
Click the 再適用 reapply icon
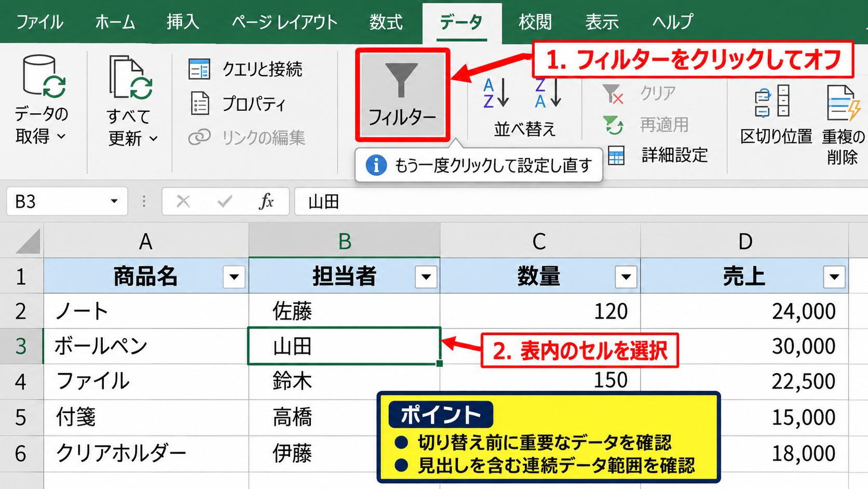point(613,125)
